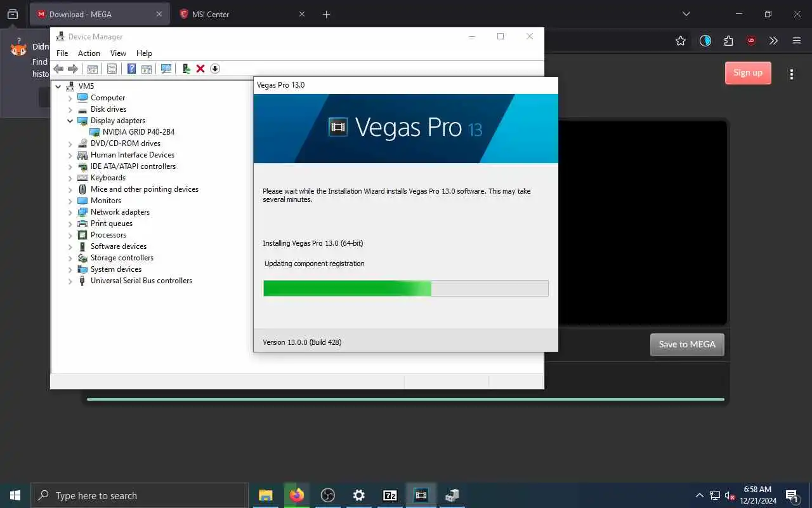Click the browser overflow chevrons icon

click(773, 41)
